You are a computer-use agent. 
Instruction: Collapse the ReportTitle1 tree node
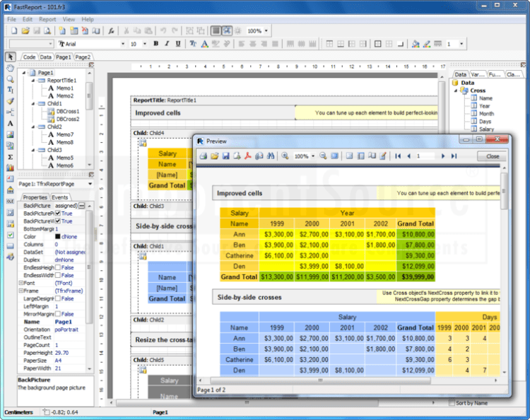(x=33, y=81)
